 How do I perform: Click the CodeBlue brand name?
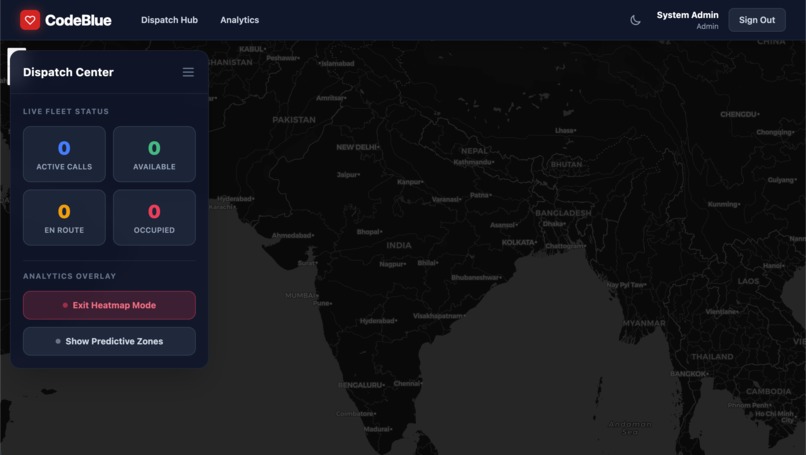[78, 20]
